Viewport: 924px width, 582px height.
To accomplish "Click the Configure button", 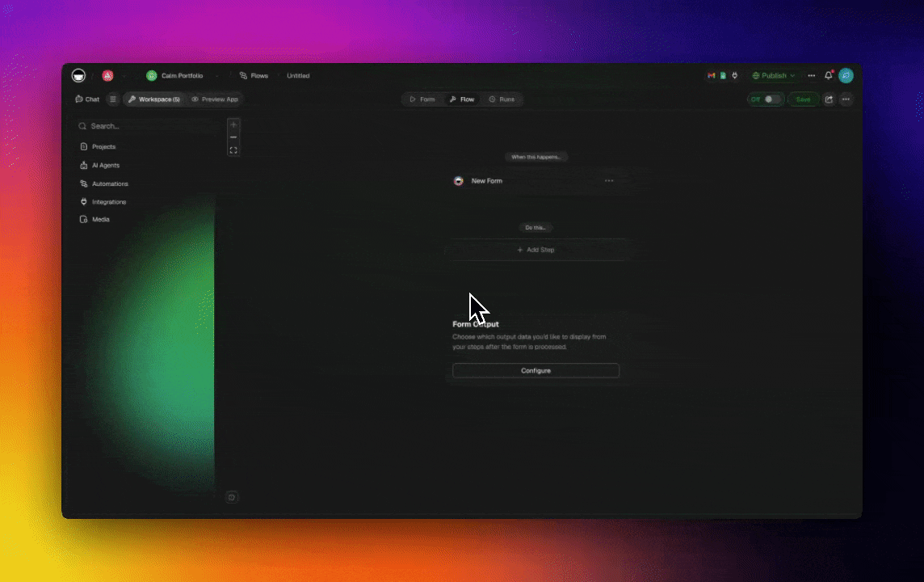I will coord(535,370).
